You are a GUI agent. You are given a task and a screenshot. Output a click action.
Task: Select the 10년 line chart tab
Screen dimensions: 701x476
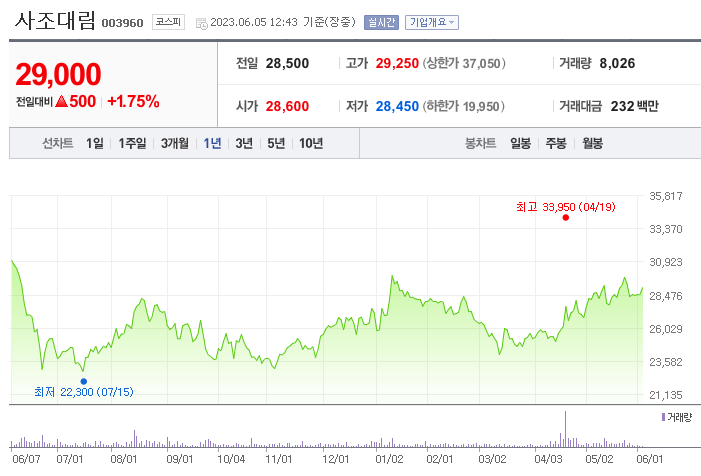pyautogui.click(x=311, y=143)
